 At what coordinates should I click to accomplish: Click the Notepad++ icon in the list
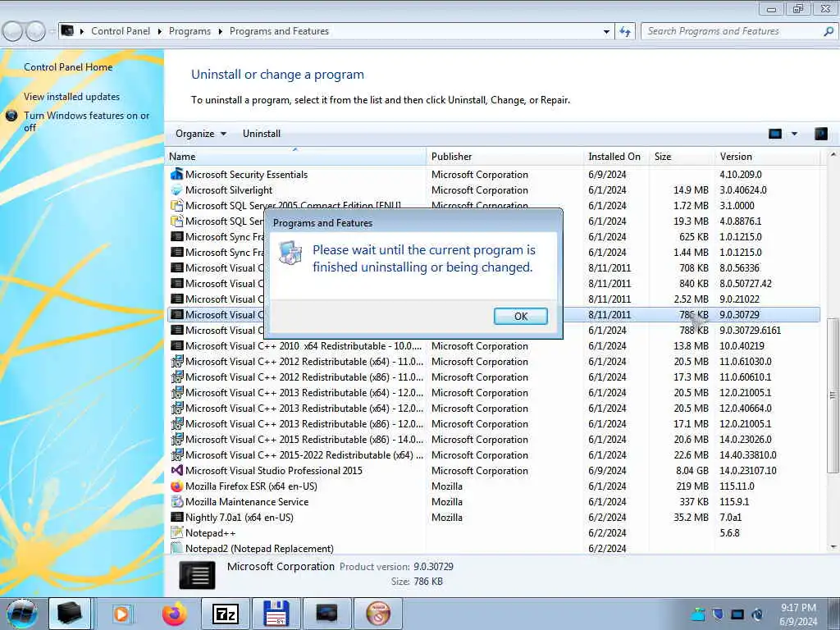[x=176, y=532]
